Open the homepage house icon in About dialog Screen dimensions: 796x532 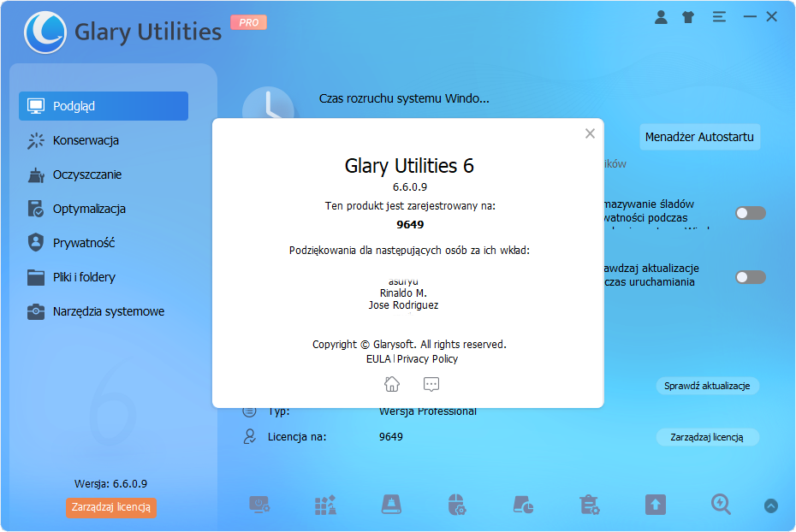click(391, 384)
